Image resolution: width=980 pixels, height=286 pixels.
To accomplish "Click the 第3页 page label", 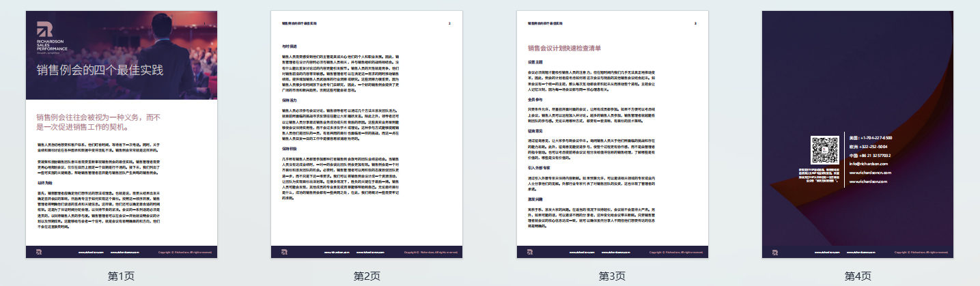I will [x=612, y=276].
